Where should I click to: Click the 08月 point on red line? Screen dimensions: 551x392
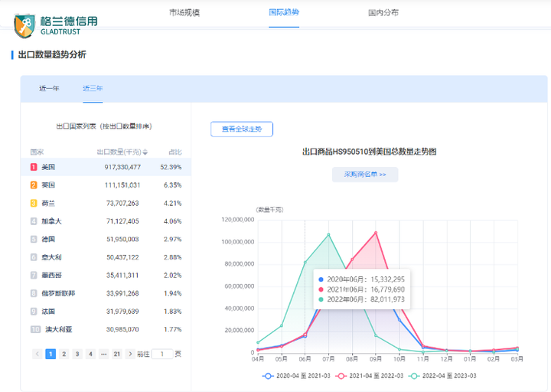pos(352,260)
